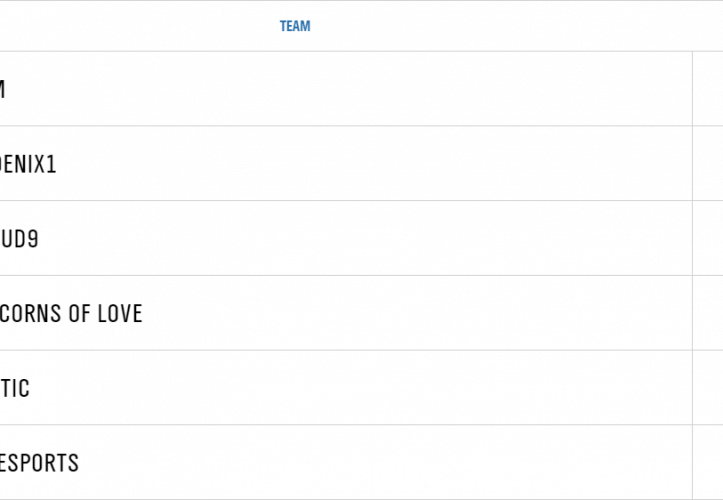Viewport: 723px width, 500px height.
Task: Click the right-column cell in the Fnatic row
Action: click(708, 389)
